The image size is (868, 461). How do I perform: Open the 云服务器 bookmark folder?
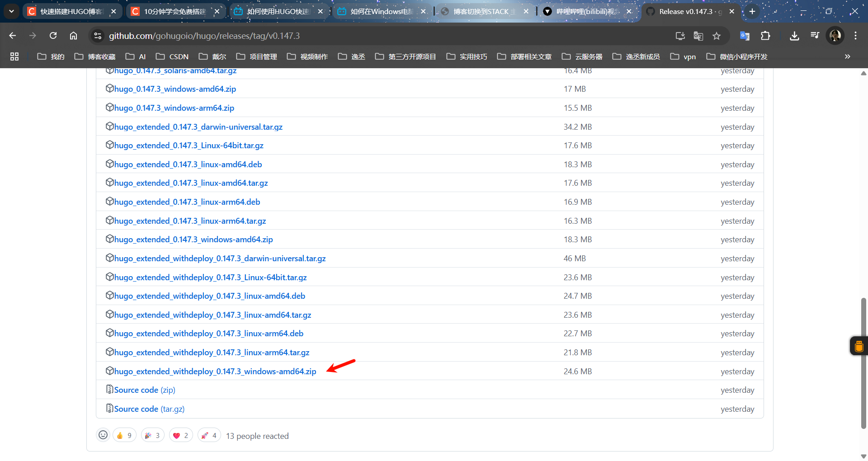coord(582,56)
